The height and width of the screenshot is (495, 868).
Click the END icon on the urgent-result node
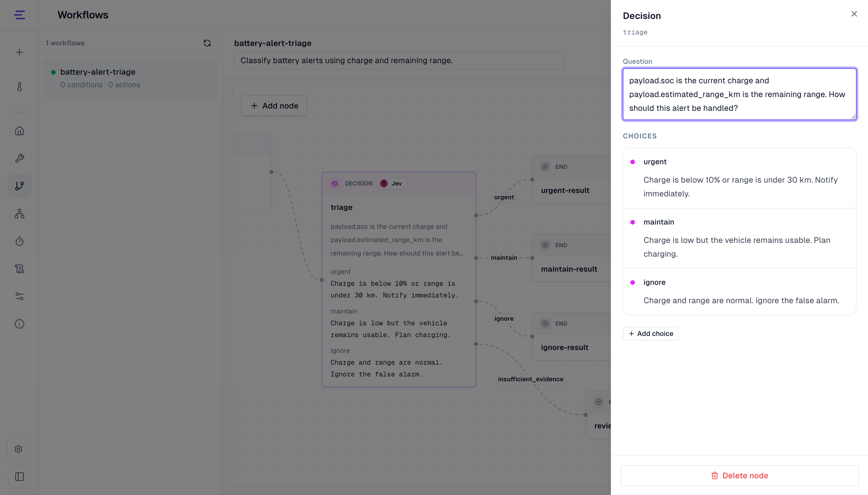(545, 167)
